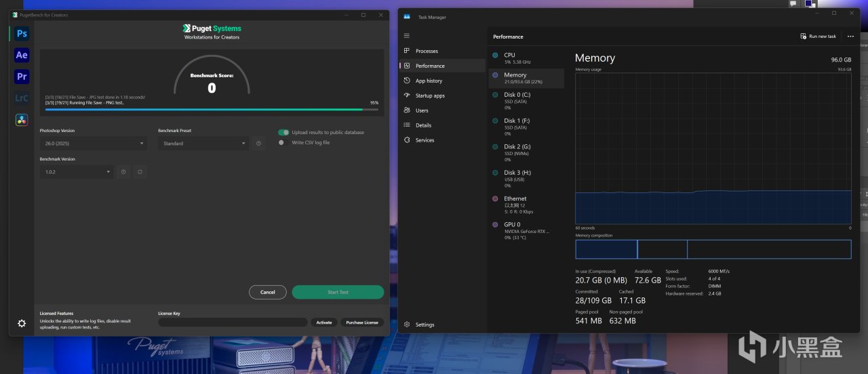This screenshot has width=868, height=374.
Task: Select Ethernet performance entry
Action: point(526,205)
